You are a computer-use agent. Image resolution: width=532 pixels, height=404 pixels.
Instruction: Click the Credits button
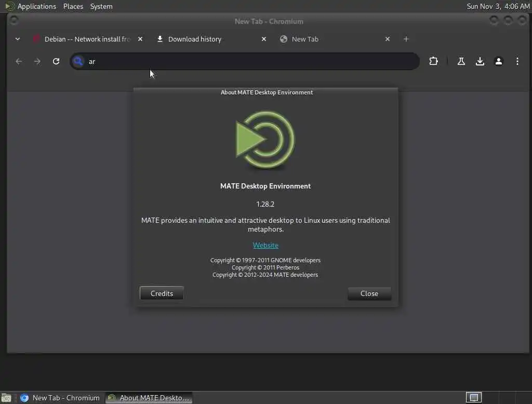tap(162, 293)
